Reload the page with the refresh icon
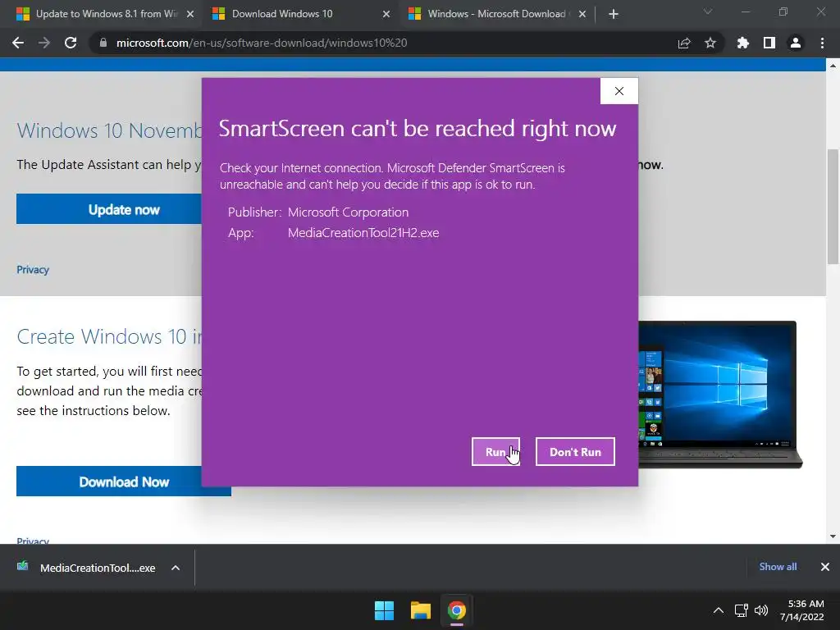Image resolution: width=840 pixels, height=630 pixels. [x=71, y=43]
